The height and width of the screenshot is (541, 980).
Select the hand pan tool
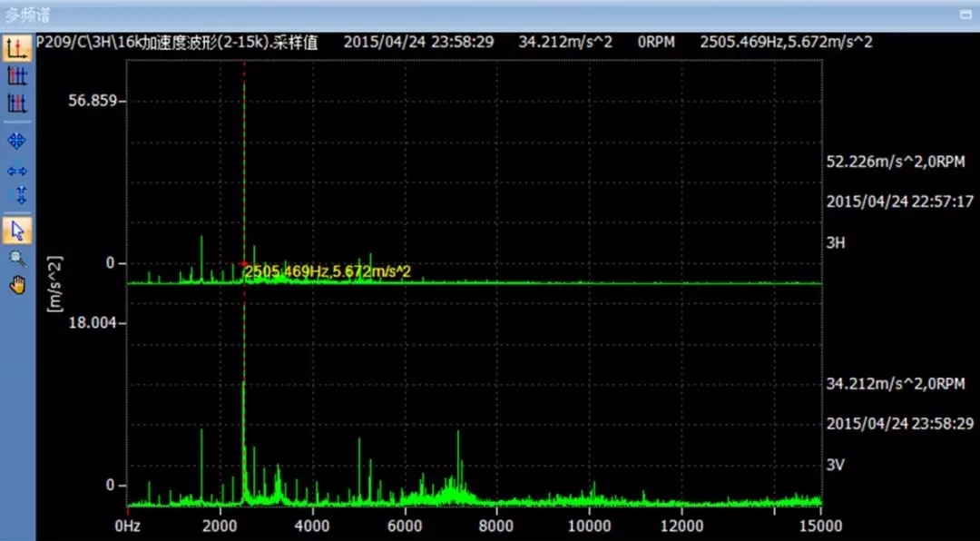pyautogui.click(x=17, y=285)
